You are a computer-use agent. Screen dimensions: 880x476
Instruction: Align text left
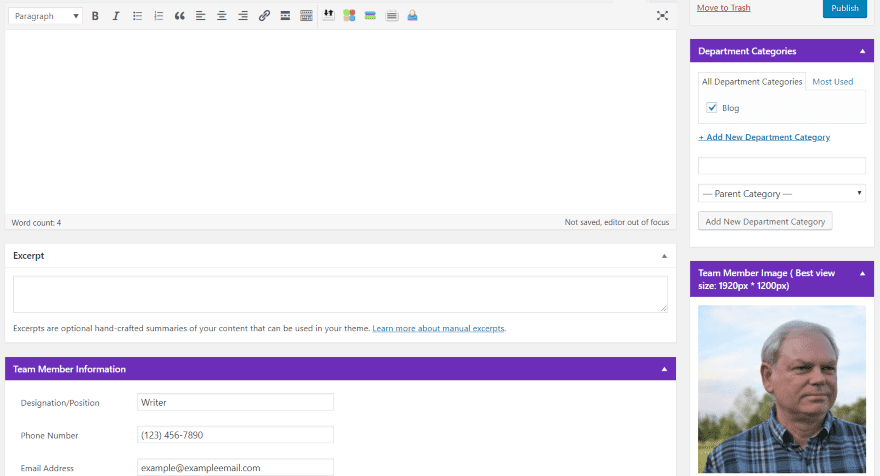(200, 16)
